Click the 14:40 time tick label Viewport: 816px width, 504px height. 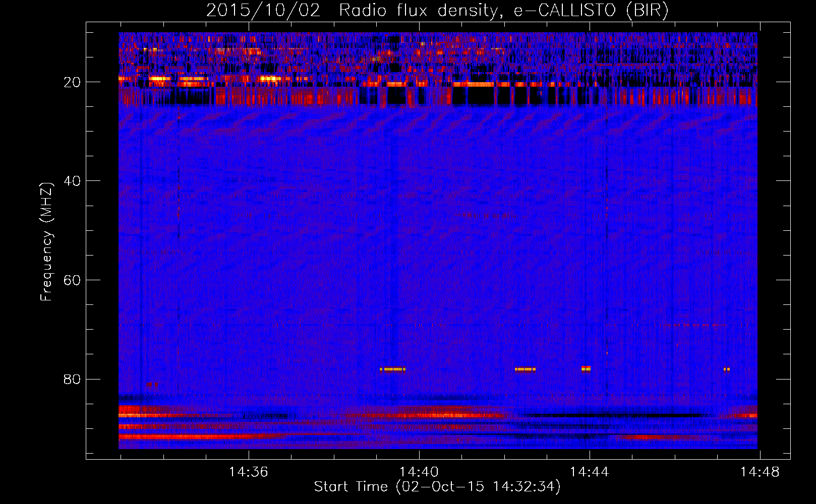(419, 472)
